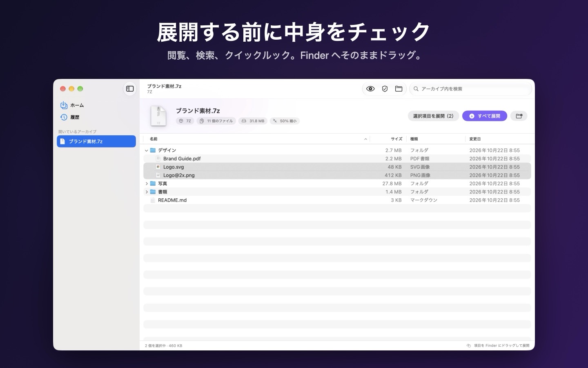The height and width of the screenshot is (368, 588).
Task: Expand the 書類 folder chevron
Action: click(x=147, y=192)
